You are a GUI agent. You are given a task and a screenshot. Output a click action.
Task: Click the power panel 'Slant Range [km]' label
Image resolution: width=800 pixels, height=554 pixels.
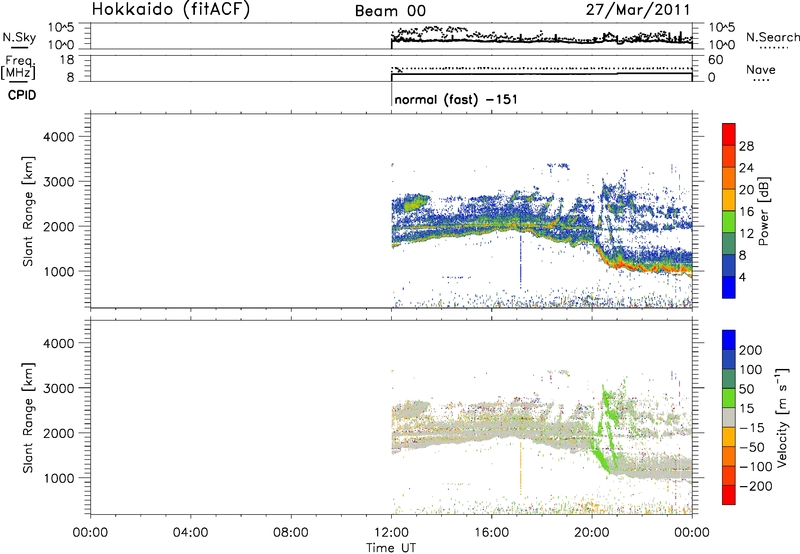28,211
